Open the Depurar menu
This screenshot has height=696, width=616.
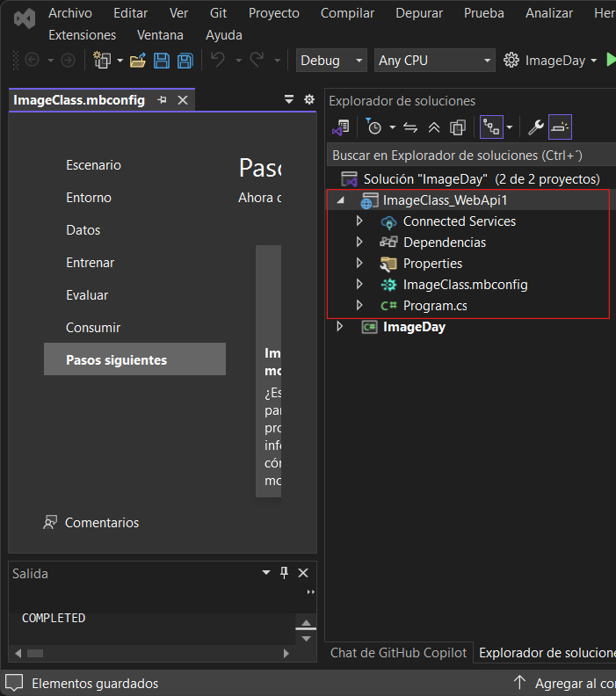point(419,13)
